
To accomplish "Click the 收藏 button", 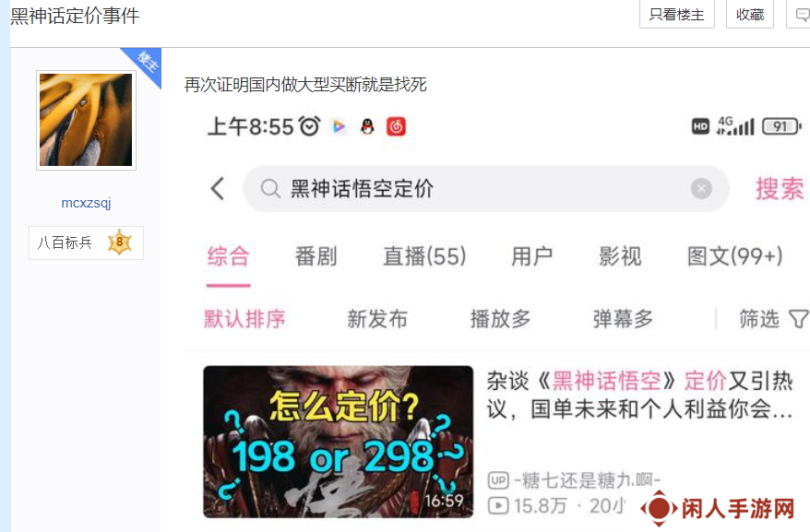I will point(749,15).
